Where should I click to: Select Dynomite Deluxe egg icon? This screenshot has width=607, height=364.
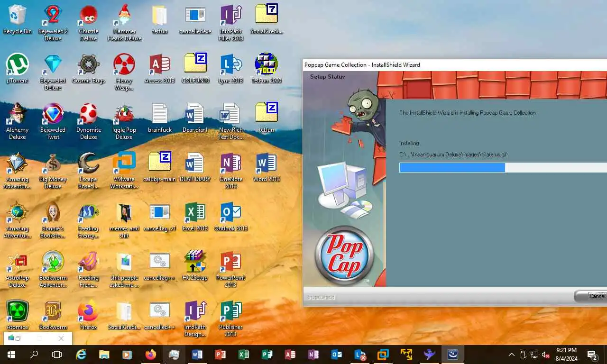click(88, 121)
